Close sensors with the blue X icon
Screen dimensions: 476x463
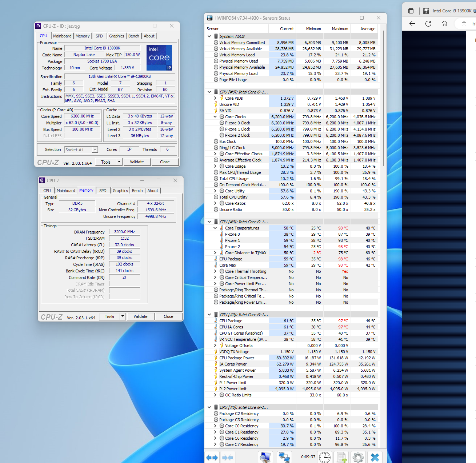pyautogui.click(x=375, y=457)
